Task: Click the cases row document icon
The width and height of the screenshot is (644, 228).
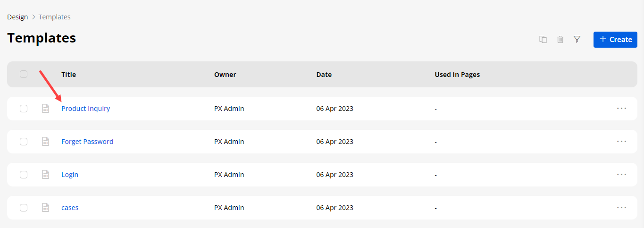Action: [46, 208]
